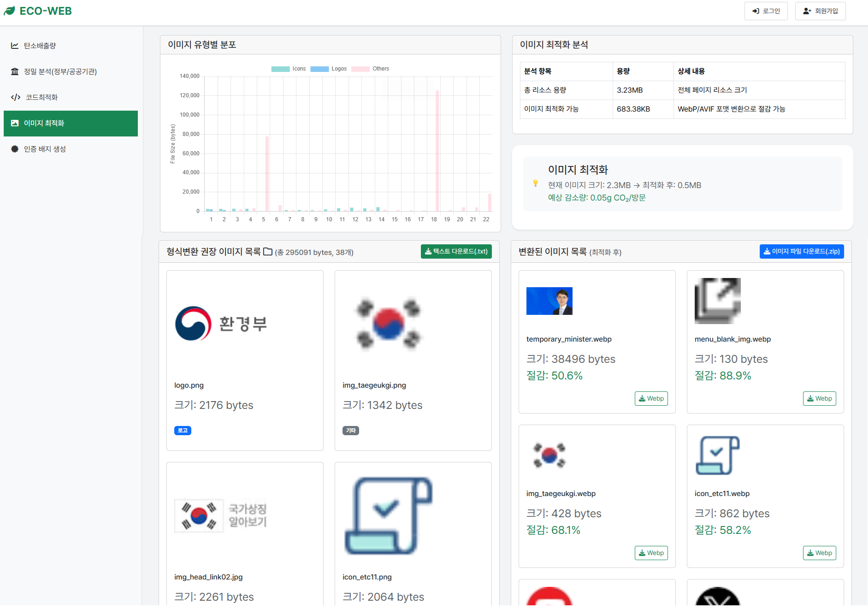868x609 pixels.
Task: Open 인증 배지 생성 via its badge icon
Action: tap(14, 148)
